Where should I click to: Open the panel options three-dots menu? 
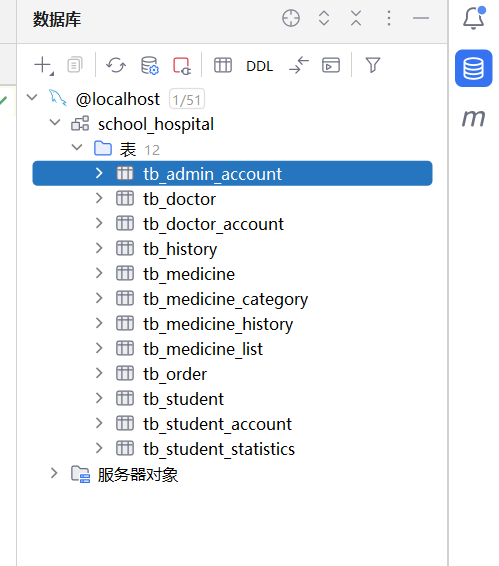click(389, 18)
